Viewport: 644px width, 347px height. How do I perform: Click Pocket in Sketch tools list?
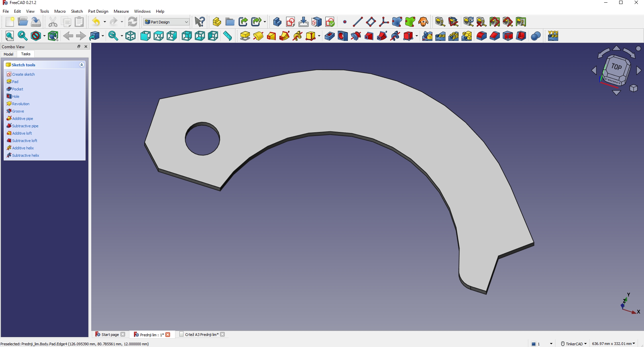pos(17,89)
